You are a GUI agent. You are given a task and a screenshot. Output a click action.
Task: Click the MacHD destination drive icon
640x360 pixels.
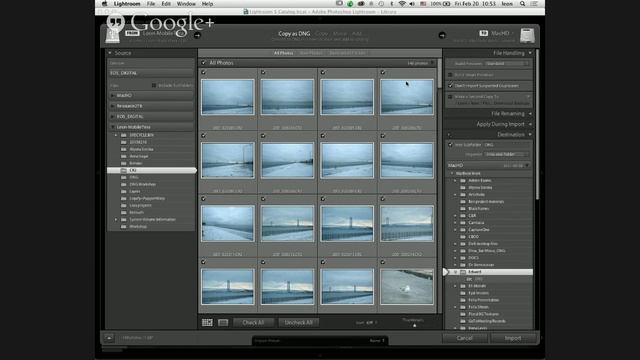[527, 36]
